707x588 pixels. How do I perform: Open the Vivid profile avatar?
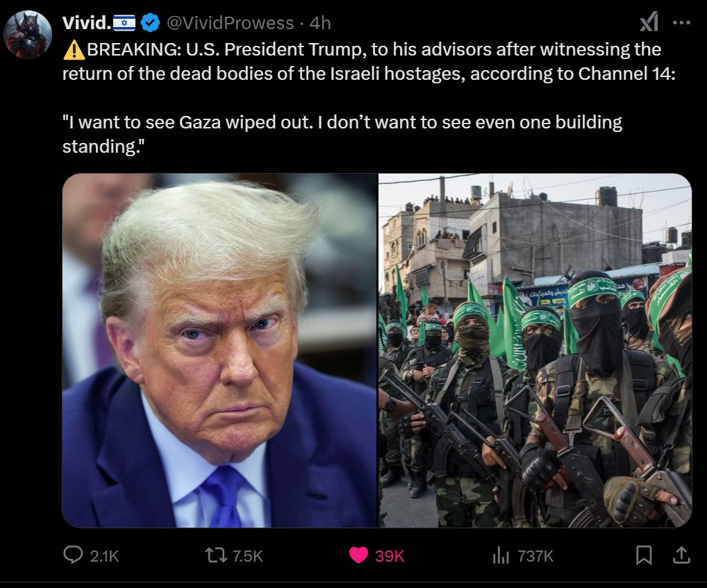(x=28, y=35)
